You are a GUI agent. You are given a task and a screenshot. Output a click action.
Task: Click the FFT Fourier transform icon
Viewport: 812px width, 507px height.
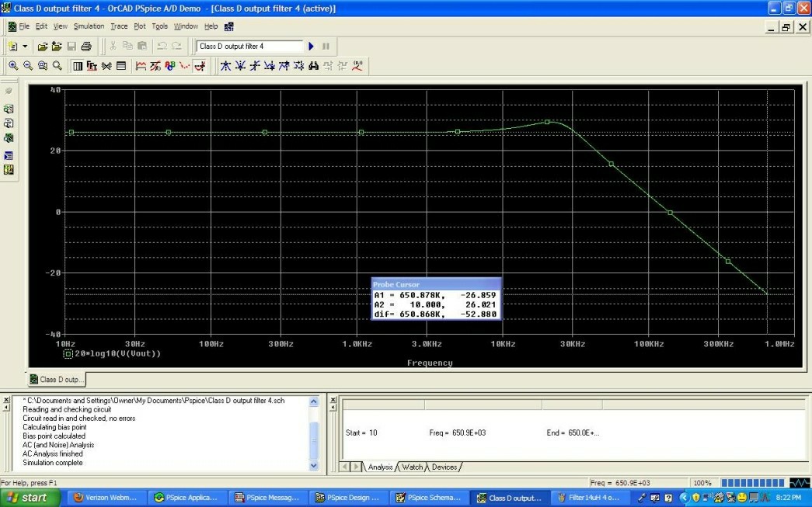[x=92, y=66]
